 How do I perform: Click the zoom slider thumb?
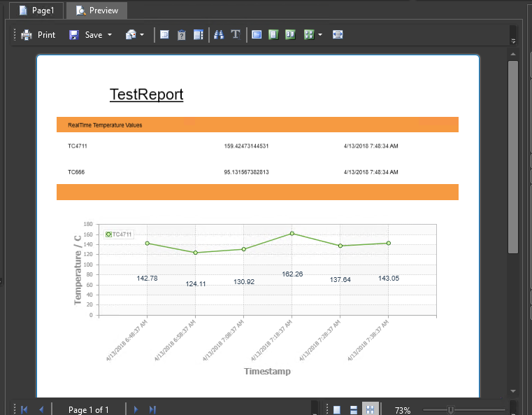click(451, 410)
